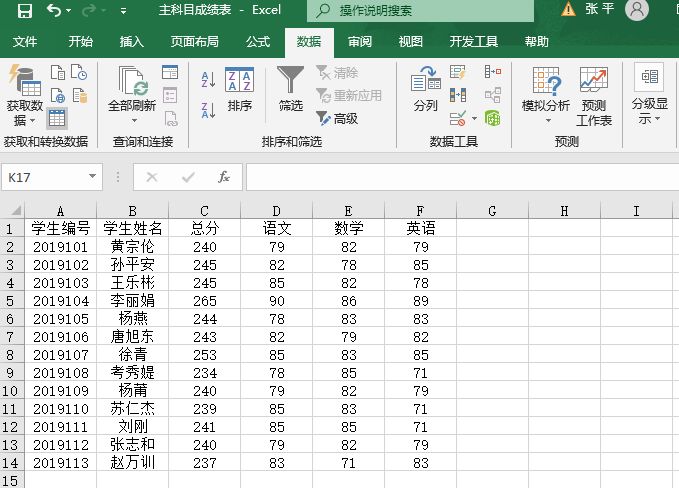Open the Name Box dropdown arrow
Viewport: 679px width, 488px height.
click(93, 177)
